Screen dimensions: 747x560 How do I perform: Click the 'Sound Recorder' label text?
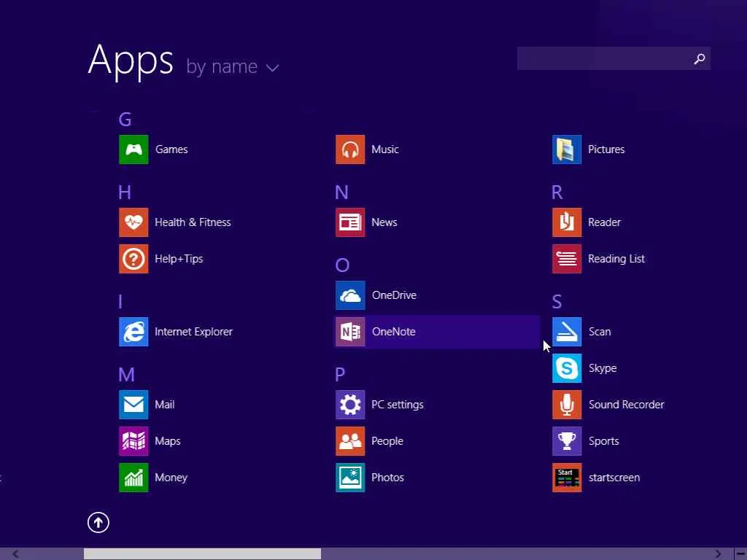click(627, 405)
